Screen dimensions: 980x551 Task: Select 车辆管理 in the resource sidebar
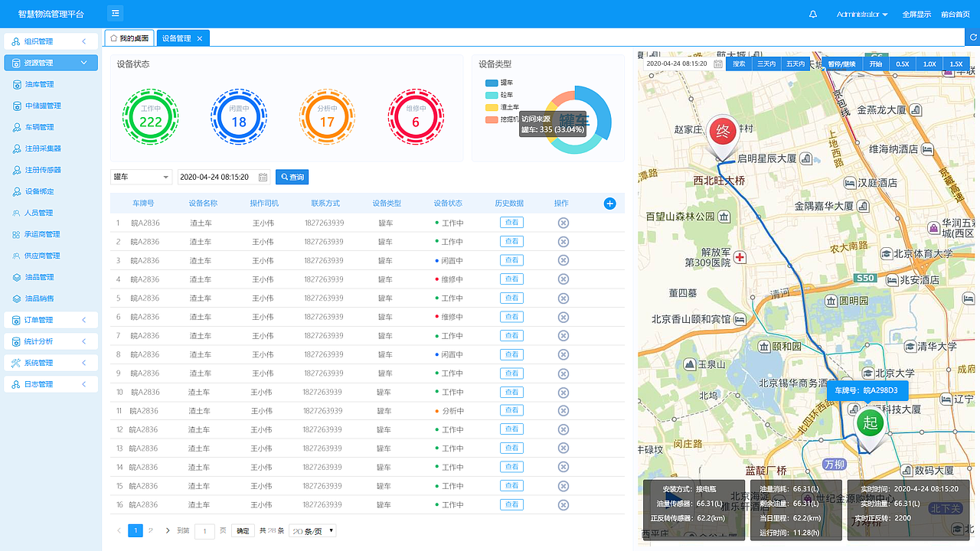click(x=46, y=127)
